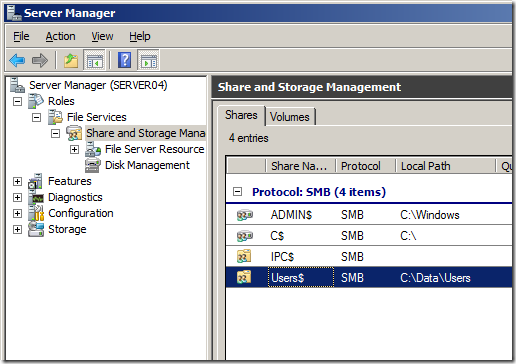Click the Protocol: SMB (4 items) heading
Screen dimensions: 516x364
coord(319,192)
